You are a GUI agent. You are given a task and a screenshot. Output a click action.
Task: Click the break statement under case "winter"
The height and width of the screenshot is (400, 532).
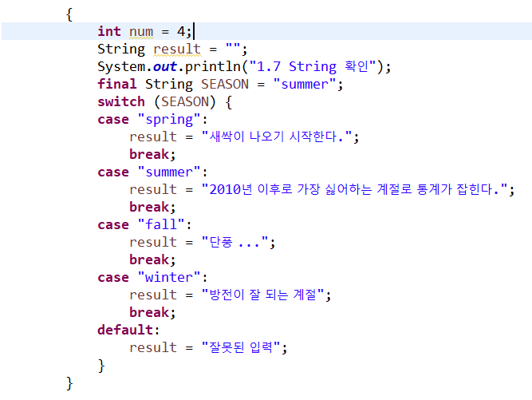[x=152, y=312]
